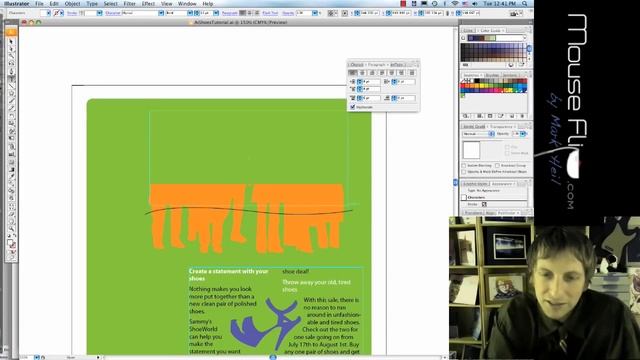640x360 pixels.
Task: Open blending mode Normal dropdown
Action: [x=478, y=134]
